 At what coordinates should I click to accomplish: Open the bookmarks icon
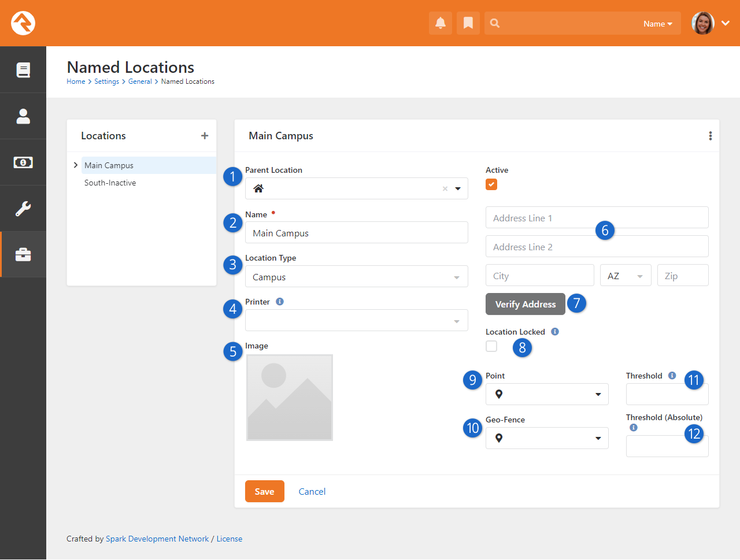click(x=468, y=23)
